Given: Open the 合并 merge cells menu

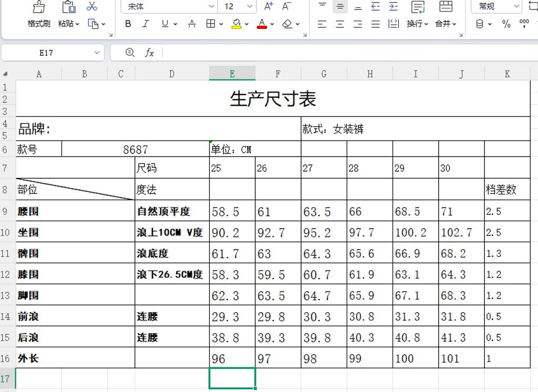Looking at the screenshot, I should (x=444, y=24).
